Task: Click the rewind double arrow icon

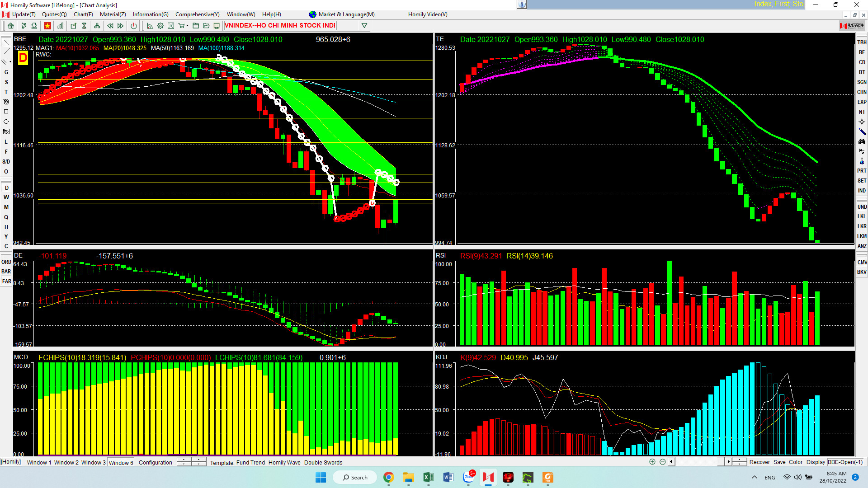Action: coord(110,26)
